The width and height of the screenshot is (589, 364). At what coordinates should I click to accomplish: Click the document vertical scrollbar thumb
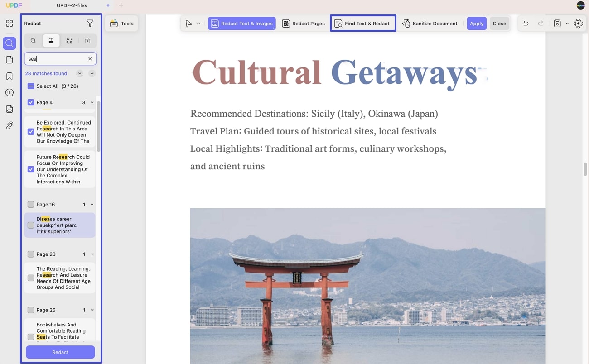tap(585, 169)
